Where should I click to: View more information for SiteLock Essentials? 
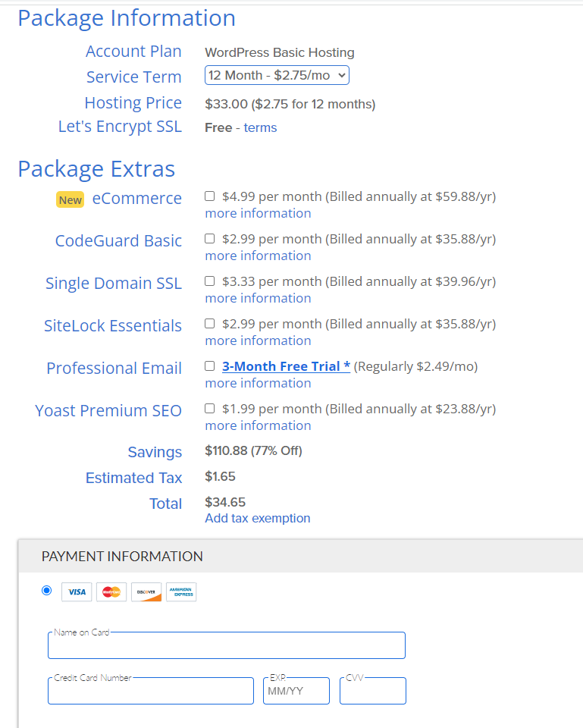pyautogui.click(x=258, y=340)
